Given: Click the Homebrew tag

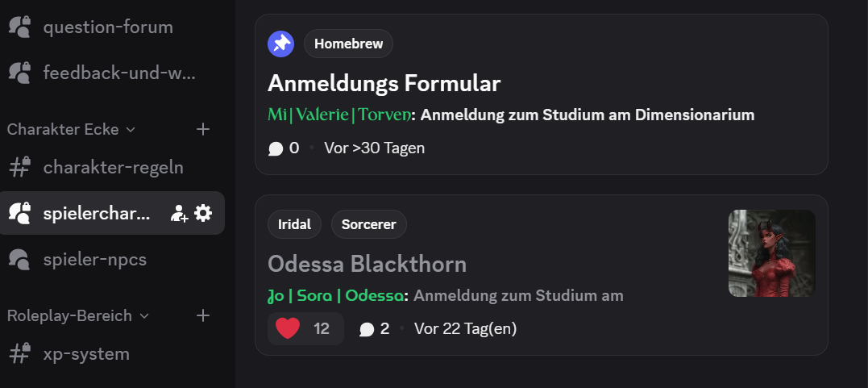Looking at the screenshot, I should 348,44.
